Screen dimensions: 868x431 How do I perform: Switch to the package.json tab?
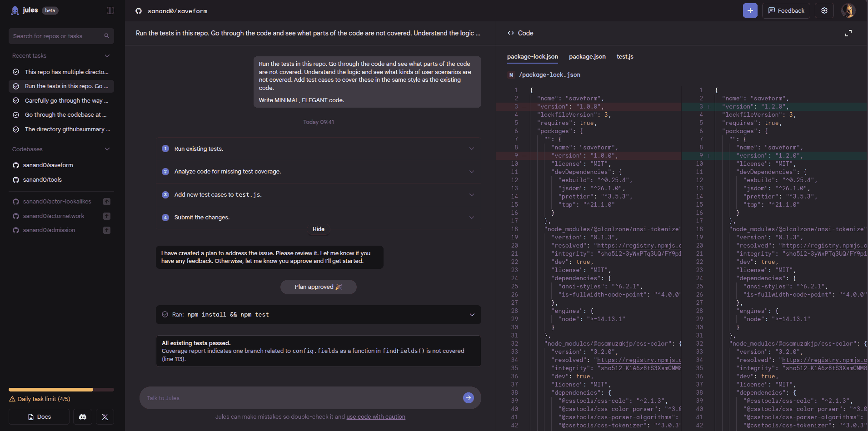click(x=587, y=57)
